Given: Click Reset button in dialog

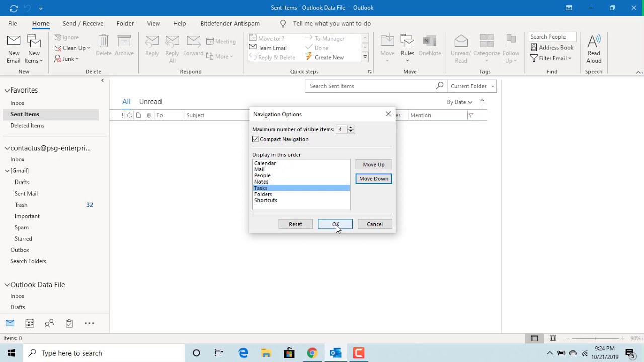Looking at the screenshot, I should pos(296,224).
